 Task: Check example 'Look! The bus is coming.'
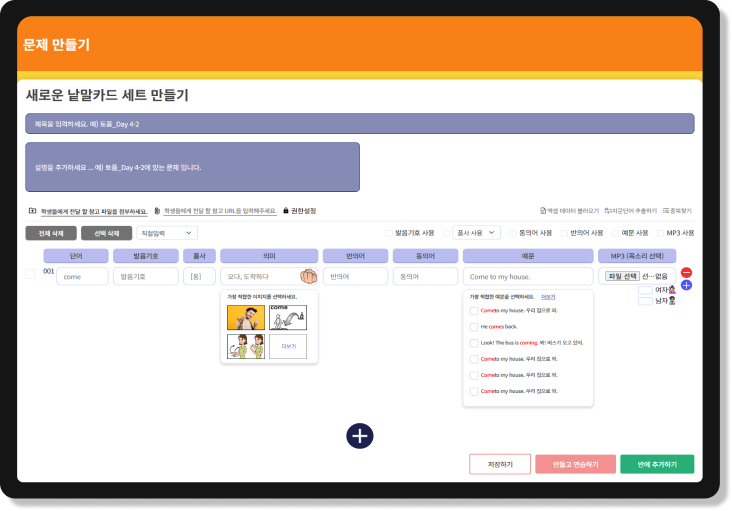(x=474, y=343)
